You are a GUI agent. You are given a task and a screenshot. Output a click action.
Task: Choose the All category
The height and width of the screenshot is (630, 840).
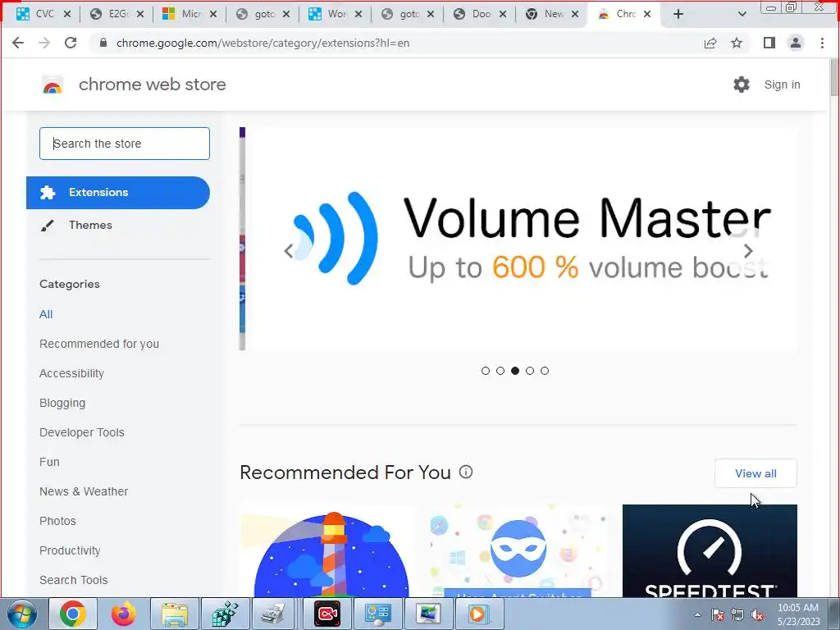[x=46, y=314]
